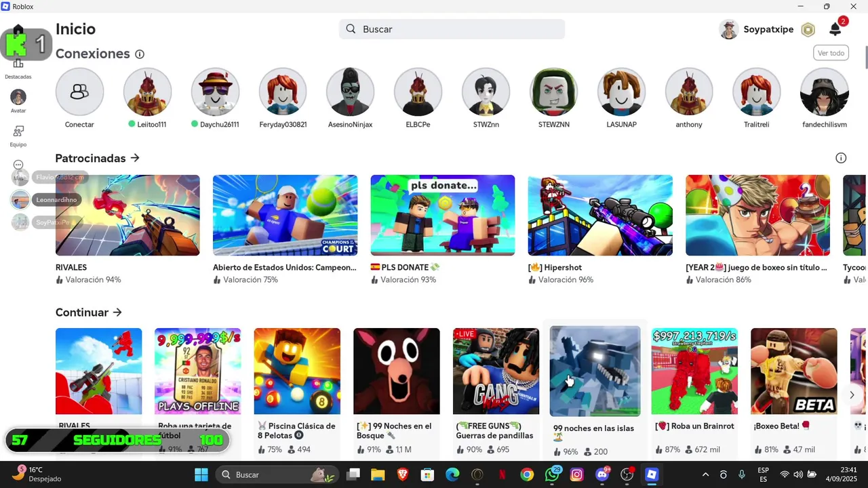Open Piscina Clásica de 8 Pelotas thumbnail
868x488 pixels.
pyautogui.click(x=297, y=371)
